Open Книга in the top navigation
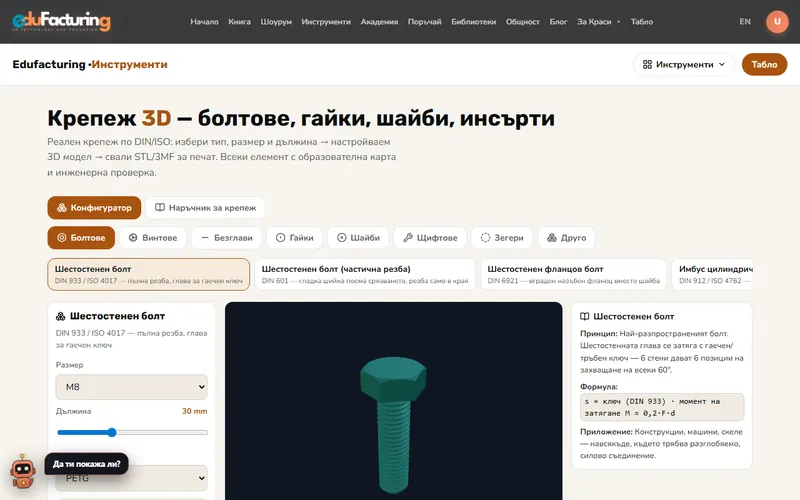 point(239,22)
